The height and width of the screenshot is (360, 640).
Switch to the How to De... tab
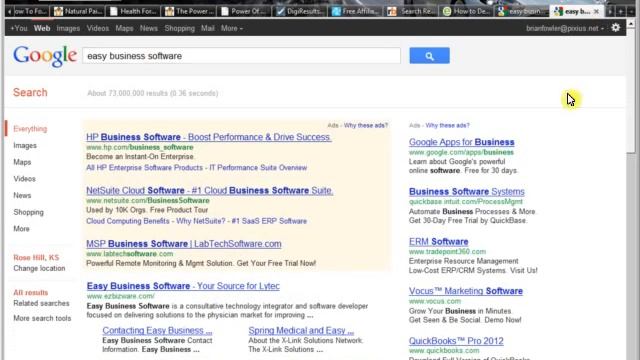coord(466,11)
